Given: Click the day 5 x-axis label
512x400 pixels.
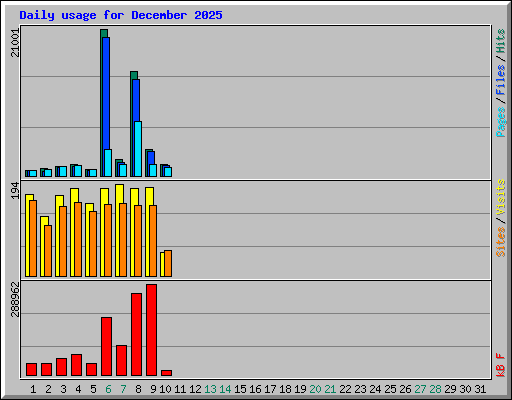Looking at the screenshot, I should 93,389.
